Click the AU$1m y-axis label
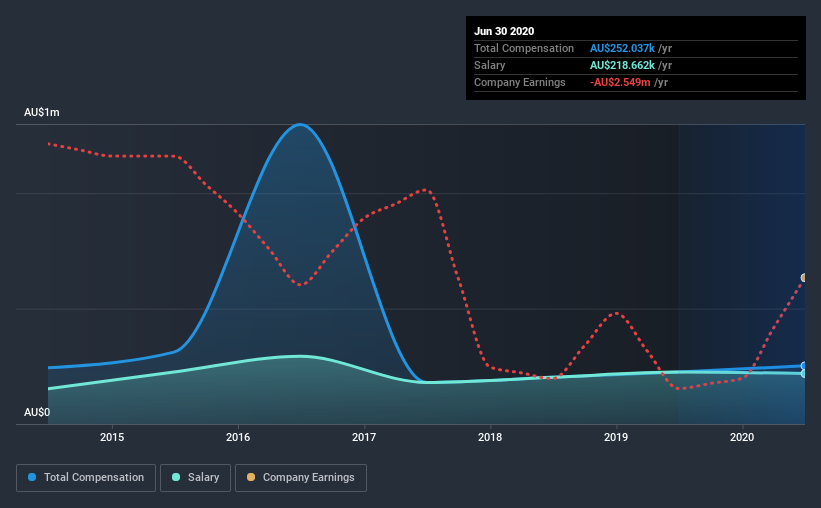This screenshot has width=821, height=508. coord(42,113)
